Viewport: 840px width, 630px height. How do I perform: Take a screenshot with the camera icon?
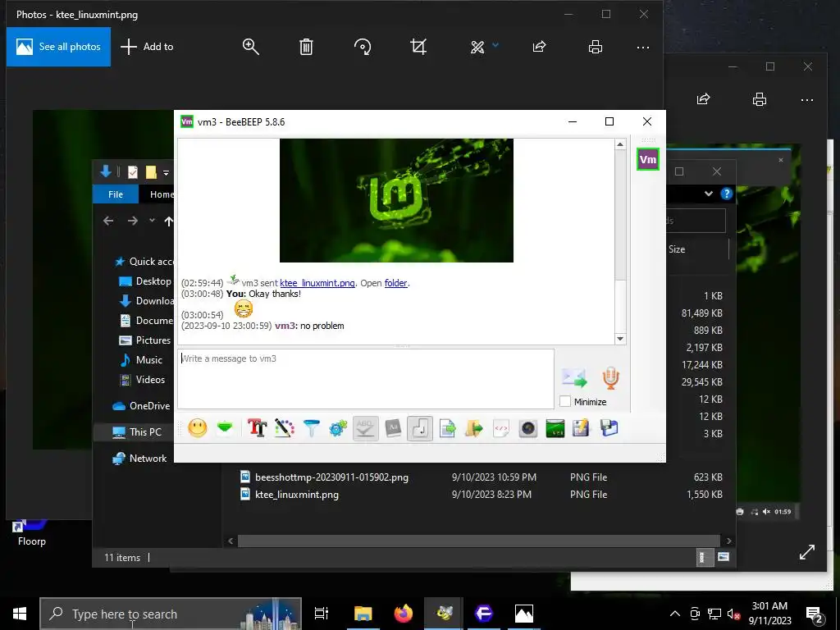[528, 428]
